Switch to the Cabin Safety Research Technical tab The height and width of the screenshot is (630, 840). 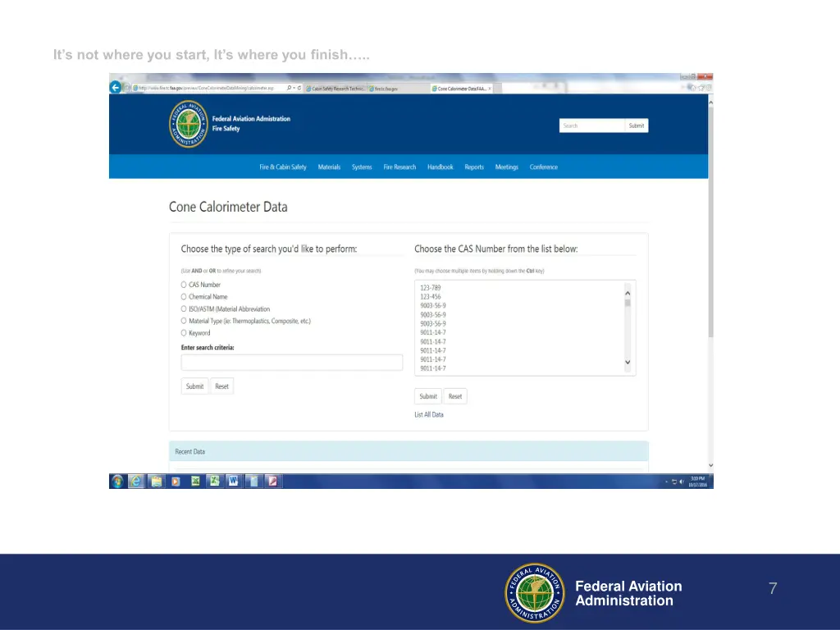pyautogui.click(x=336, y=89)
